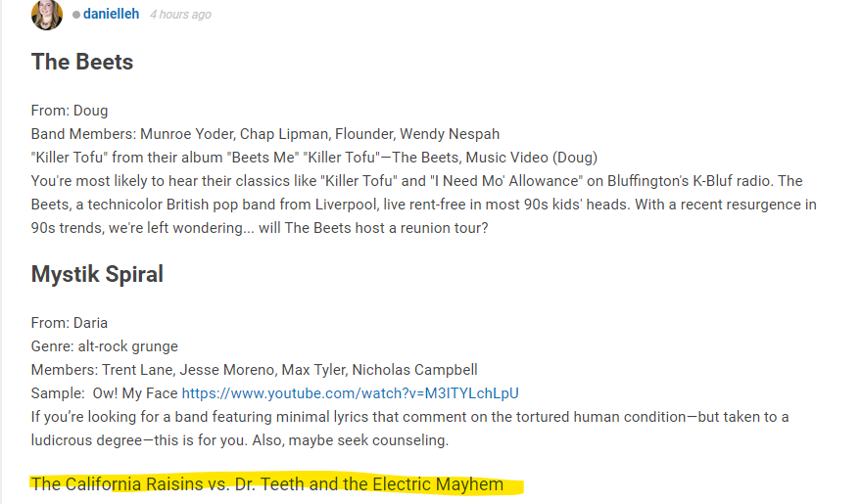The width and height of the screenshot is (862, 504).
Task: Click the 'Killer Tofu' Beets Me album line
Action: 314,158
